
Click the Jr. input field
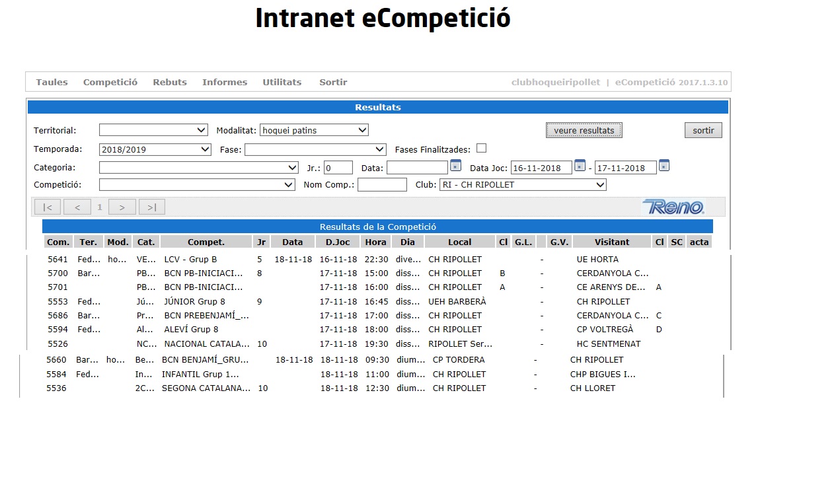point(338,168)
